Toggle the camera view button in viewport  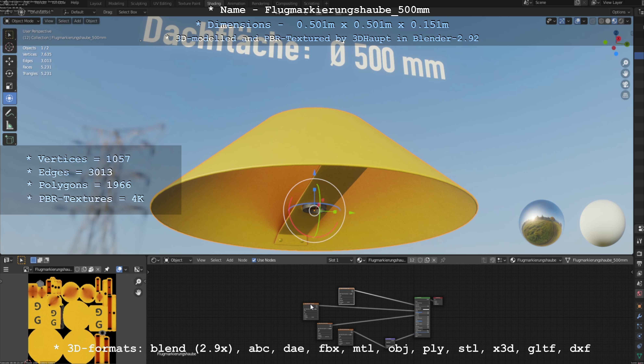(x=625, y=85)
